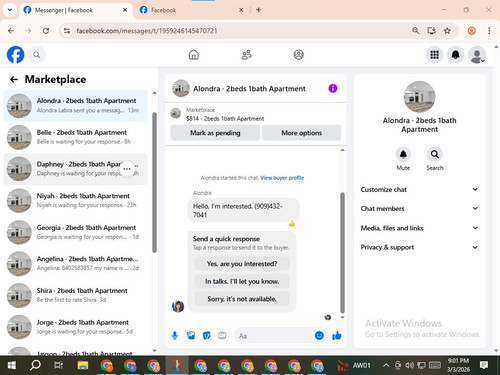Click the browser back arrow
Viewport: 500px width, 375px height.
pyautogui.click(x=11, y=31)
